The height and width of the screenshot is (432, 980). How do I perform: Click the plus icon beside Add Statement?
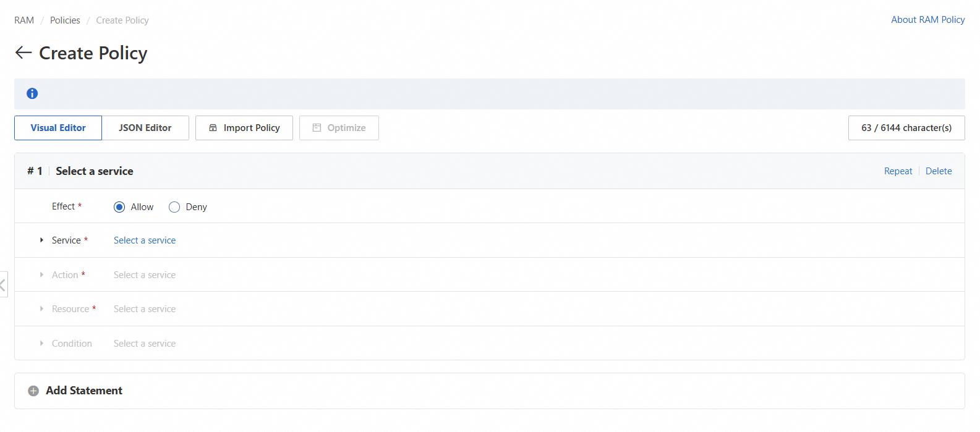pyautogui.click(x=33, y=391)
